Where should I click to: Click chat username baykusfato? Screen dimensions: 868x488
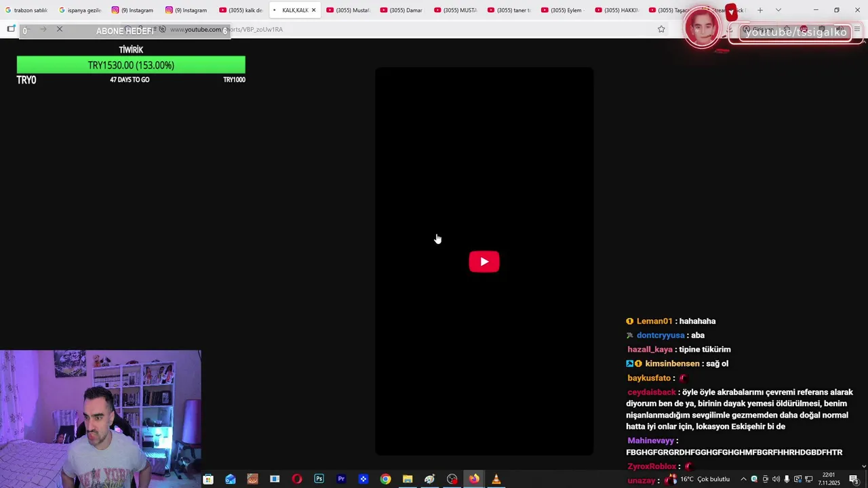point(649,378)
